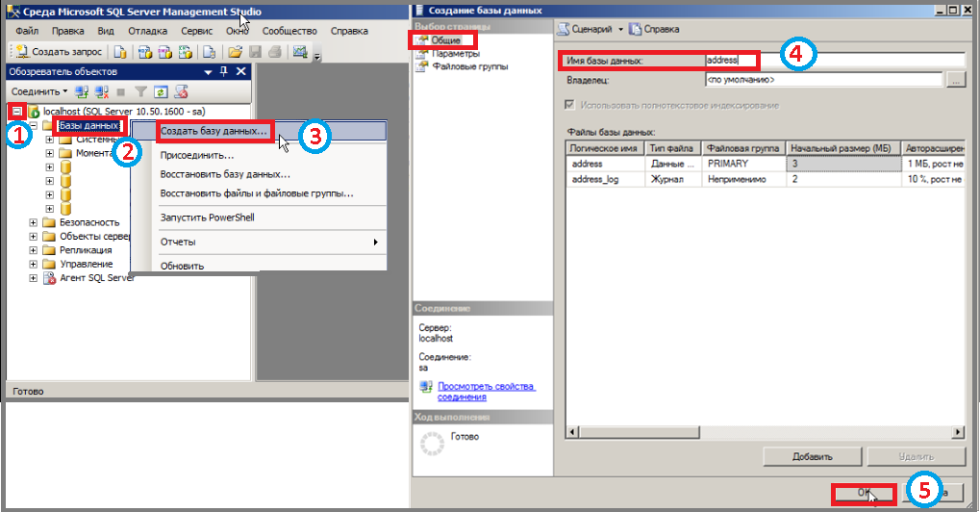Click the DMX query toolbar icon

pyautogui.click(x=165, y=53)
